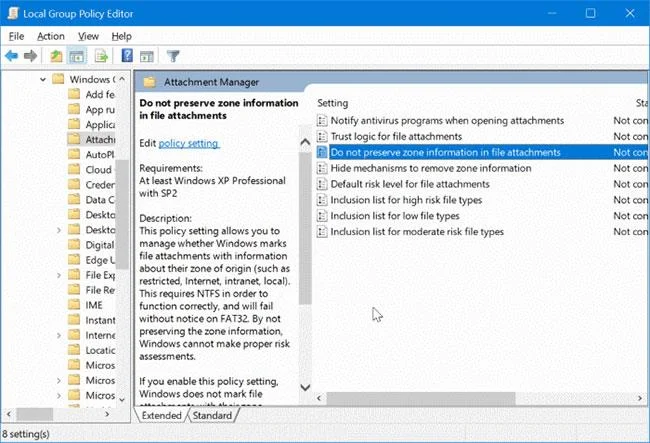Click the Attachment Manager header folder icon

pyautogui.click(x=150, y=82)
